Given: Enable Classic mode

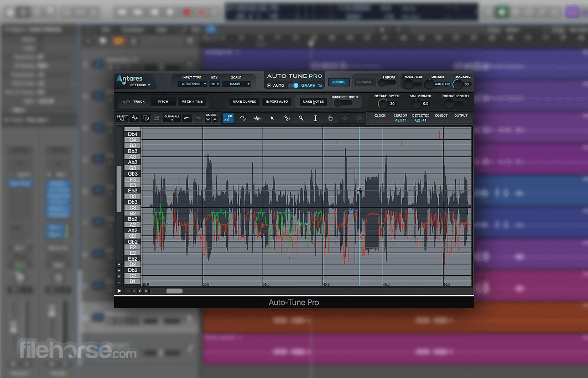Looking at the screenshot, I should click(339, 82).
